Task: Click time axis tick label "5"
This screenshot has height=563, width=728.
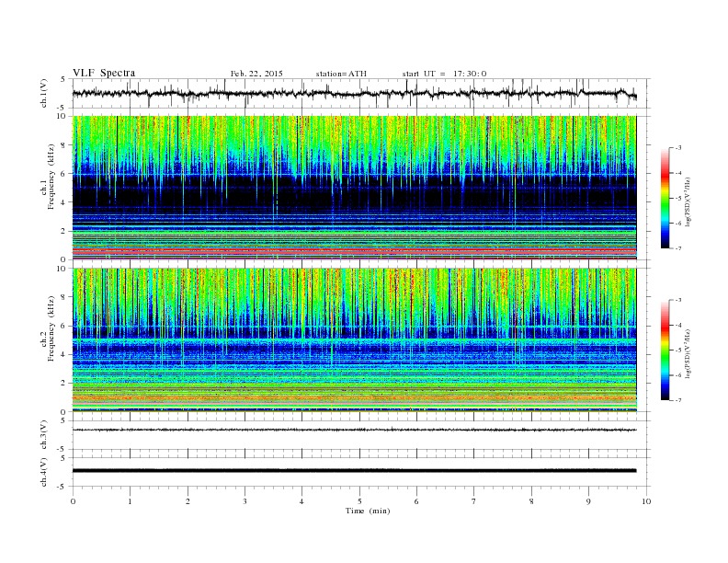Action: (359, 501)
